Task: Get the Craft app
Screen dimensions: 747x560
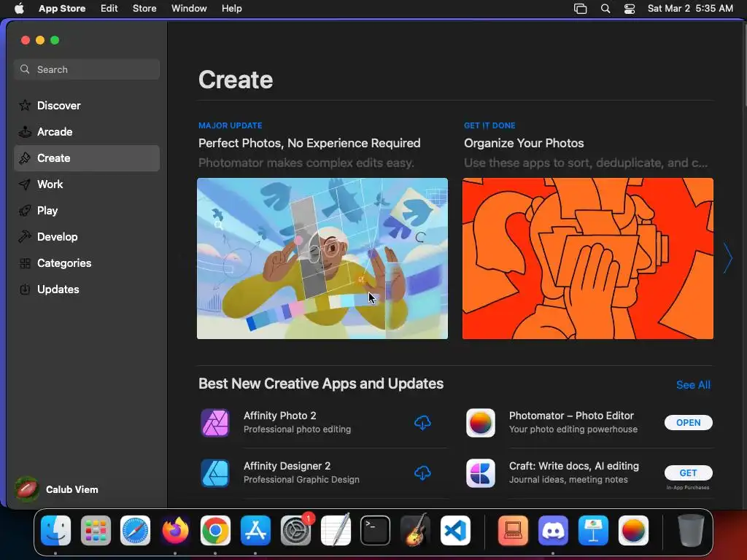Action: 689,472
